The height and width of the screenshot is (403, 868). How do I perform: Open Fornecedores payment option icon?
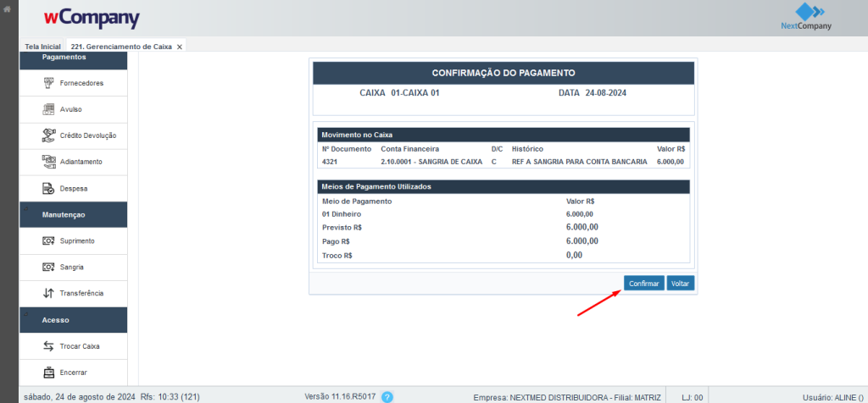click(x=48, y=83)
